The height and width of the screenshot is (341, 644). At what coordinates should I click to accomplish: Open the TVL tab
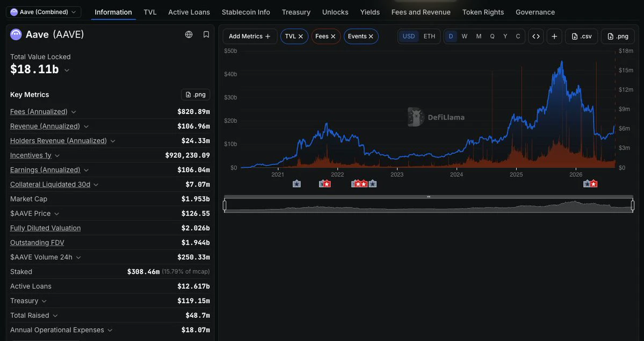click(150, 12)
